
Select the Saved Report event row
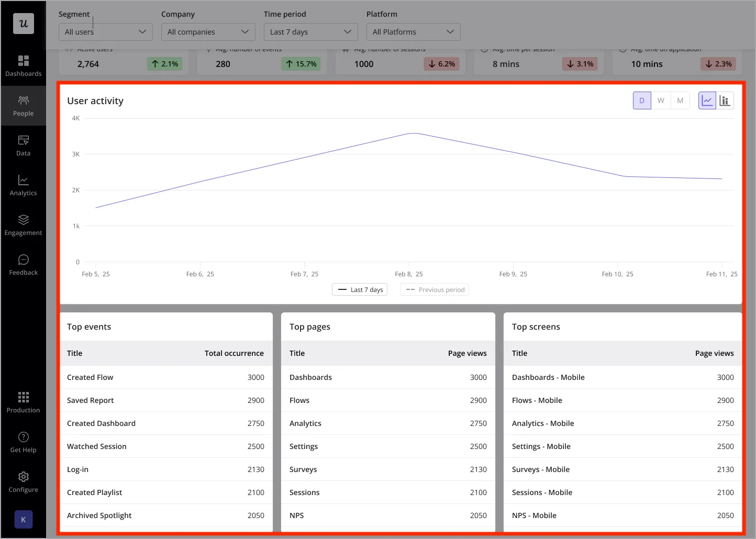click(x=166, y=400)
